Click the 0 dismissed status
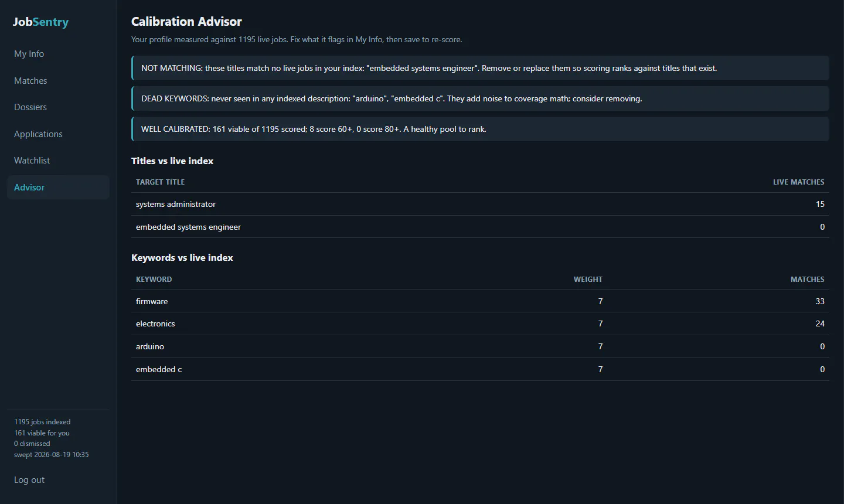844x504 pixels. 32,444
